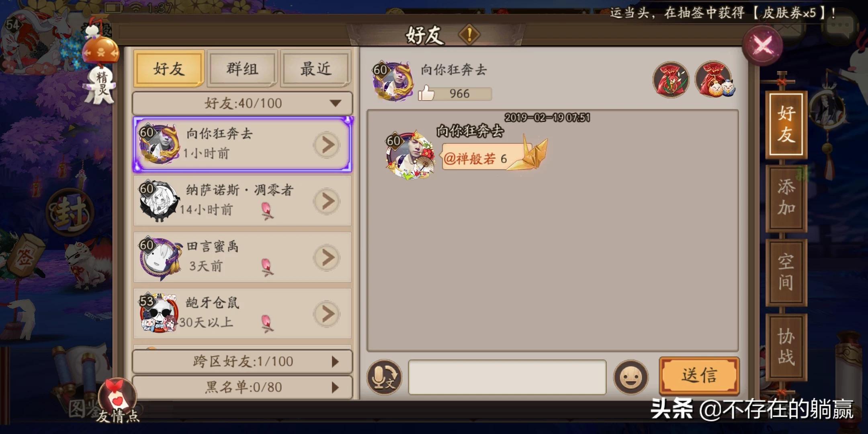Switch to the 最近 tab
The height and width of the screenshot is (434, 868).
pyautogui.click(x=315, y=69)
